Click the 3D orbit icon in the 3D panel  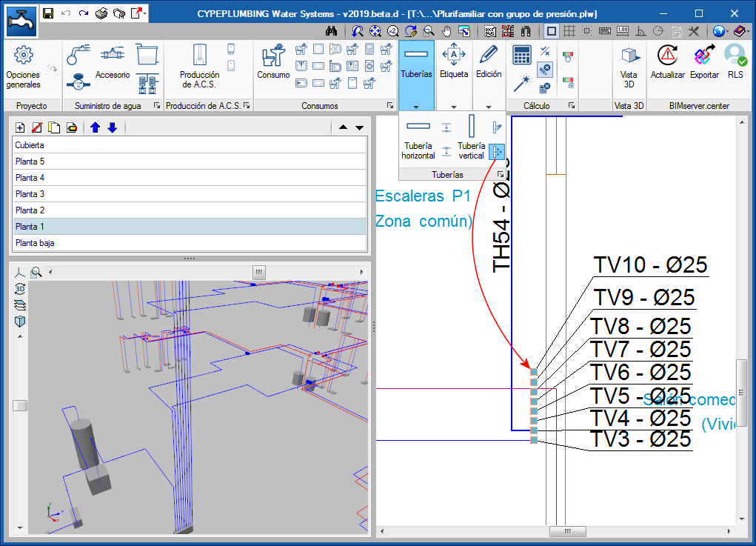20,289
